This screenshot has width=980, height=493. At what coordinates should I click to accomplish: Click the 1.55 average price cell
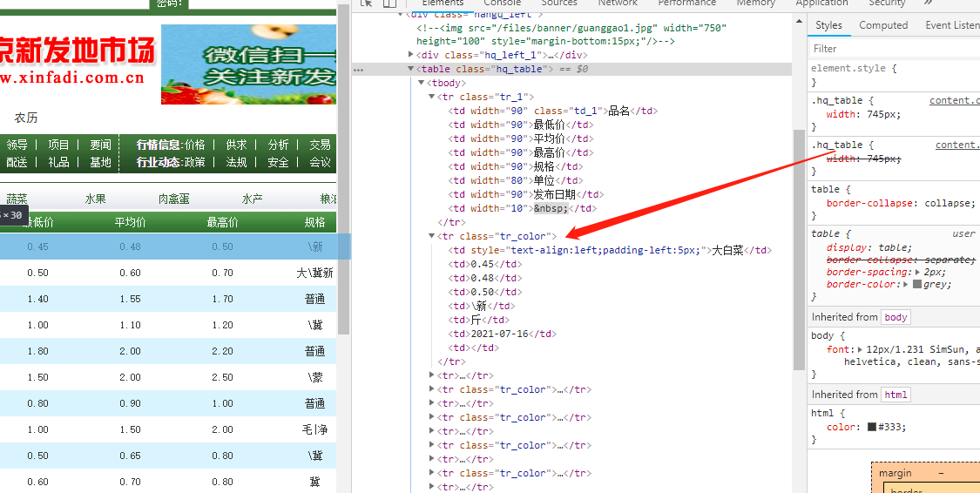(130, 300)
